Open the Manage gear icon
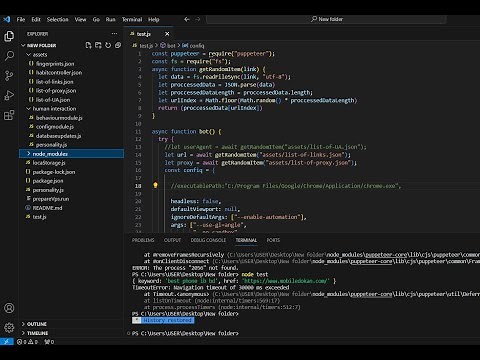 (9, 327)
